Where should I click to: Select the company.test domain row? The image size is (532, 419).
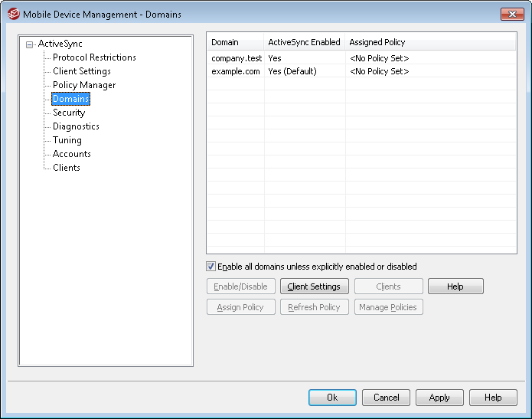[237, 58]
